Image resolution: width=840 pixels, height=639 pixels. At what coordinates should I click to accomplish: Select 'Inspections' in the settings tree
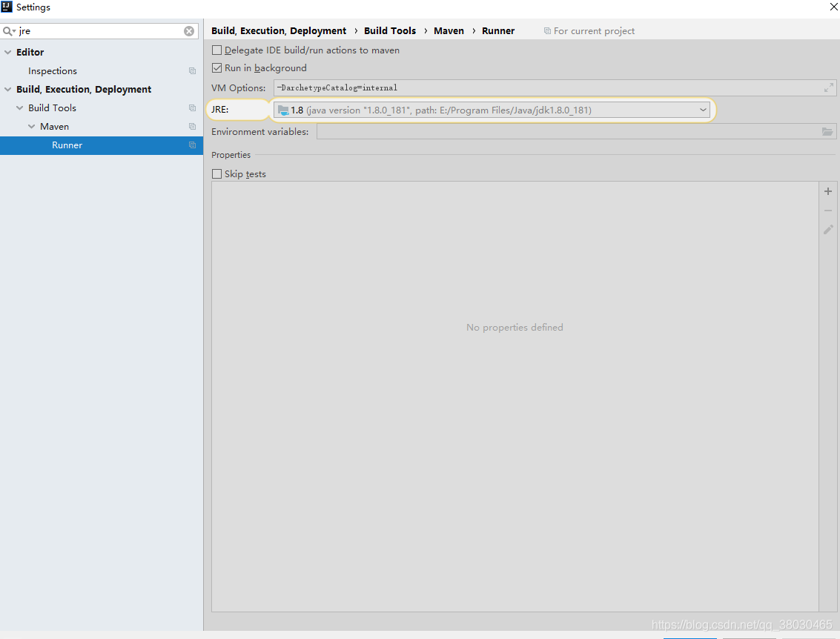[x=52, y=70]
